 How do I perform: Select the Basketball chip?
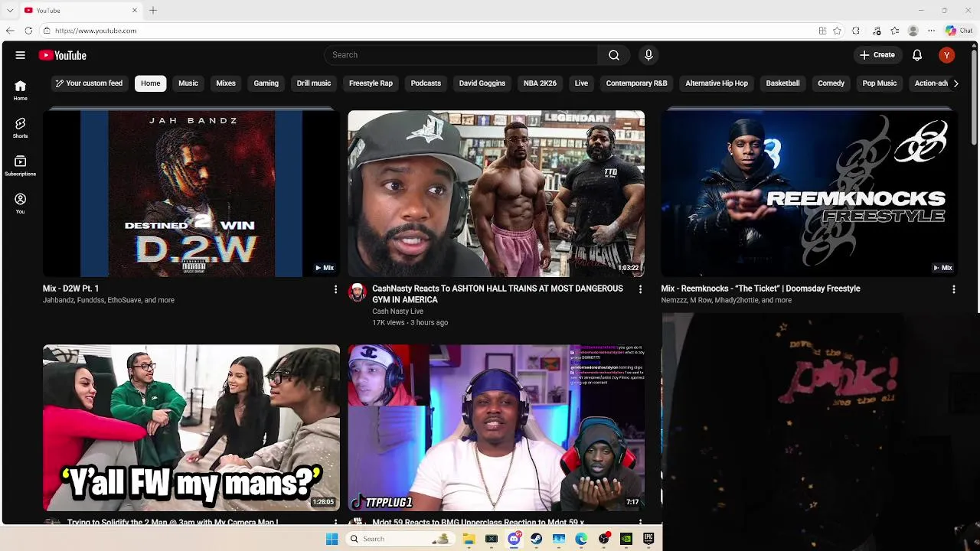click(x=782, y=83)
